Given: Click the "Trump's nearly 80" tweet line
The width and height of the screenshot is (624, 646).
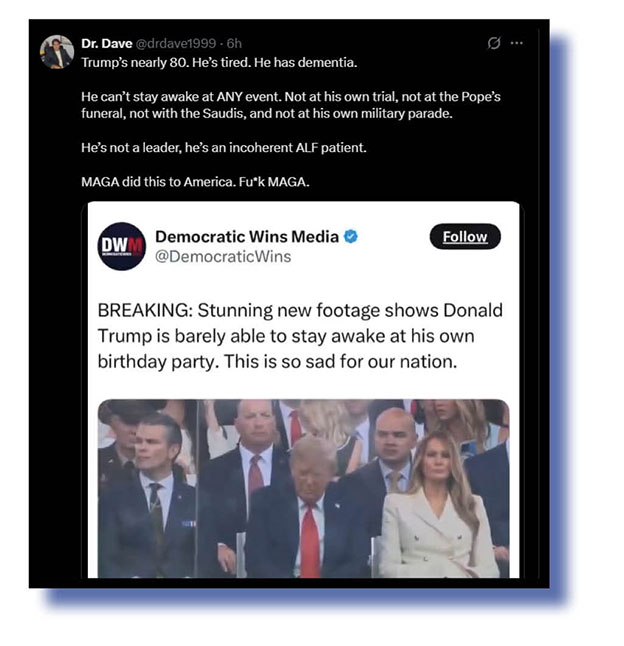Looking at the screenshot, I should (x=219, y=63).
